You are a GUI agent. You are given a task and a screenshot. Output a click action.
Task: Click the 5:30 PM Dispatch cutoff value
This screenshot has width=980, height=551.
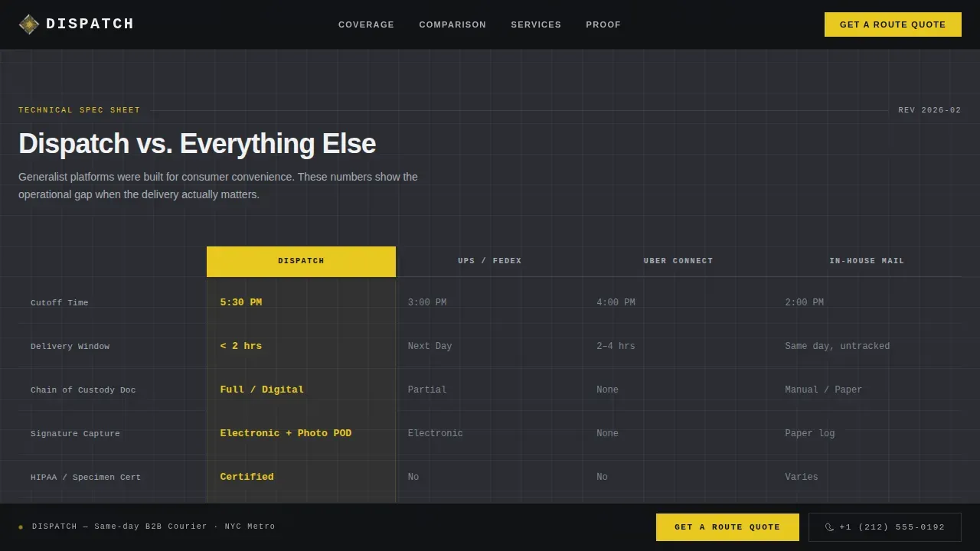click(x=240, y=302)
